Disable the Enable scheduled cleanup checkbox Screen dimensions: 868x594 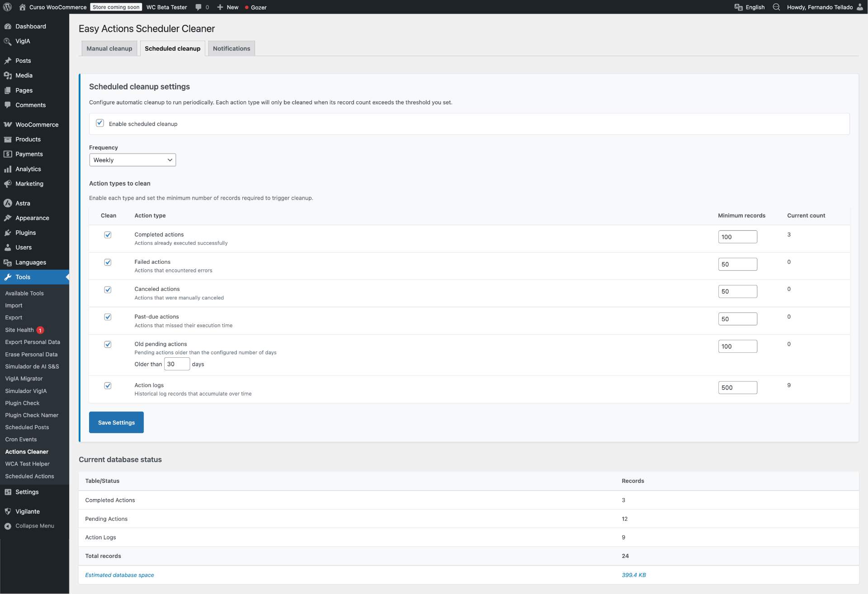point(100,123)
